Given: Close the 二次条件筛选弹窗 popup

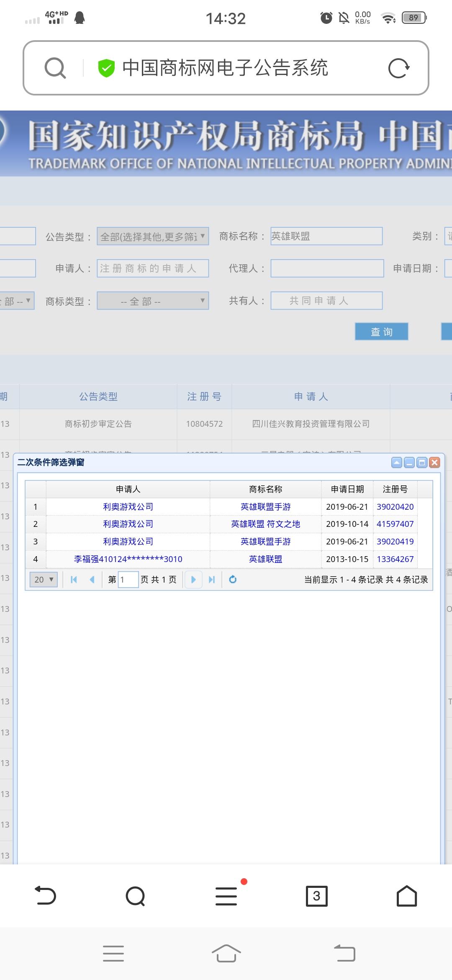Looking at the screenshot, I should coord(435,462).
